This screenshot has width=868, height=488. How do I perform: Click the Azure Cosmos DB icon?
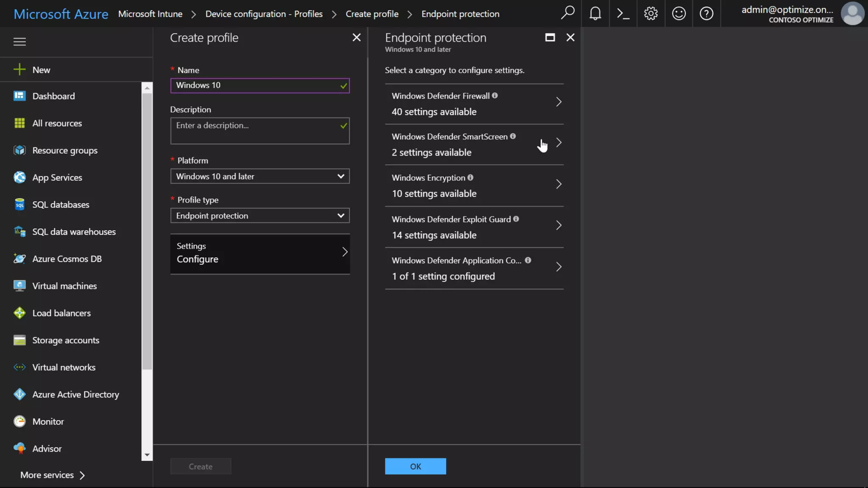click(x=19, y=258)
